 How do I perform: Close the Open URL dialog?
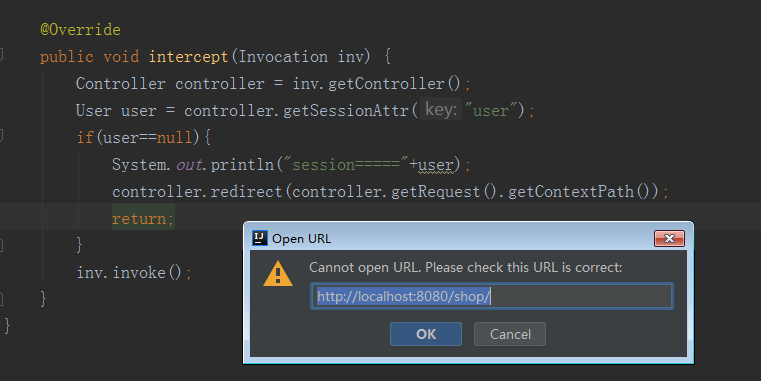click(x=669, y=238)
